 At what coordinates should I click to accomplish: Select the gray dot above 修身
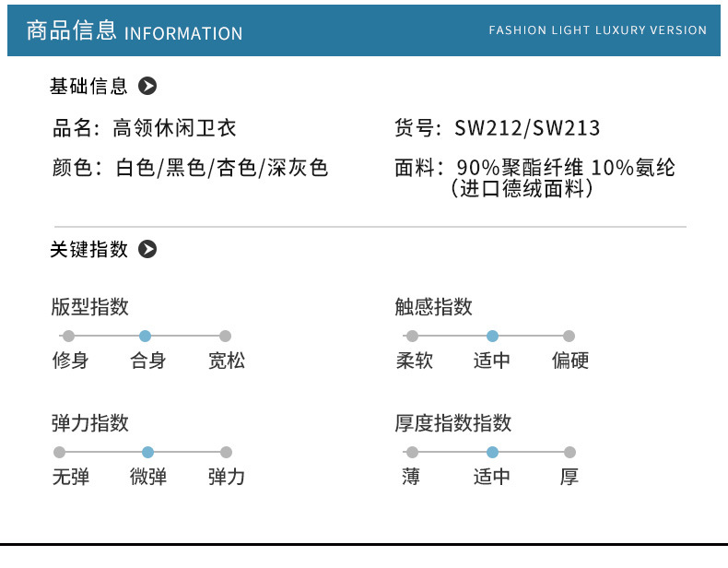tap(68, 337)
